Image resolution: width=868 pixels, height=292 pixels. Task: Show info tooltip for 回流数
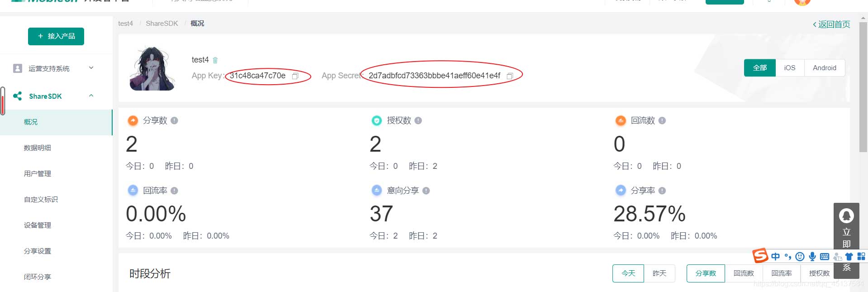pyautogui.click(x=662, y=120)
